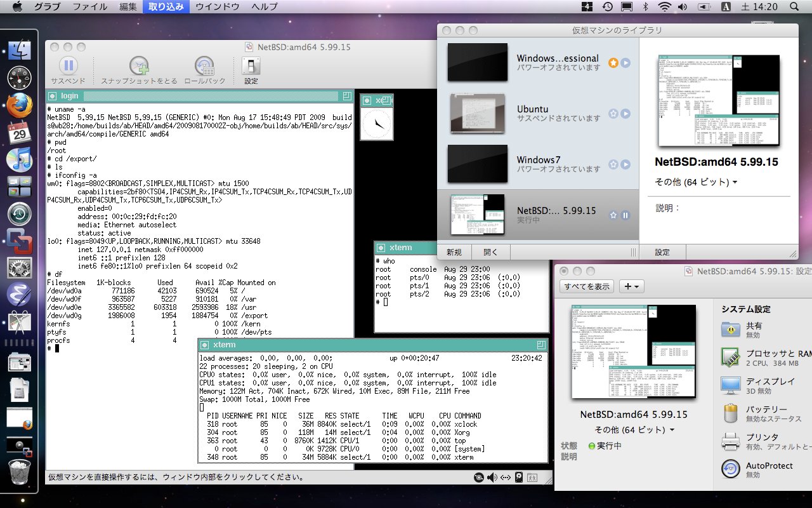Open the 取り込み (Capture) menu
Image resolution: width=812 pixels, height=508 pixels.
tap(166, 7)
